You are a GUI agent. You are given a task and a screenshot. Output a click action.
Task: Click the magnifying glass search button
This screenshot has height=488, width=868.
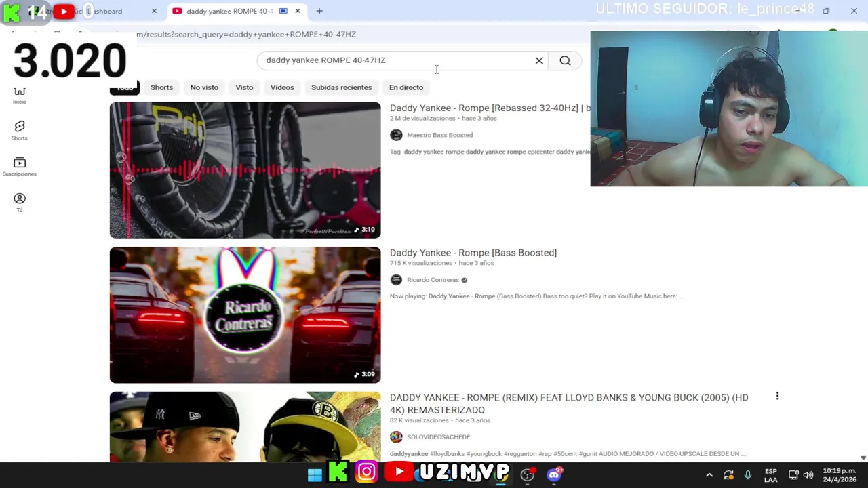(565, 60)
